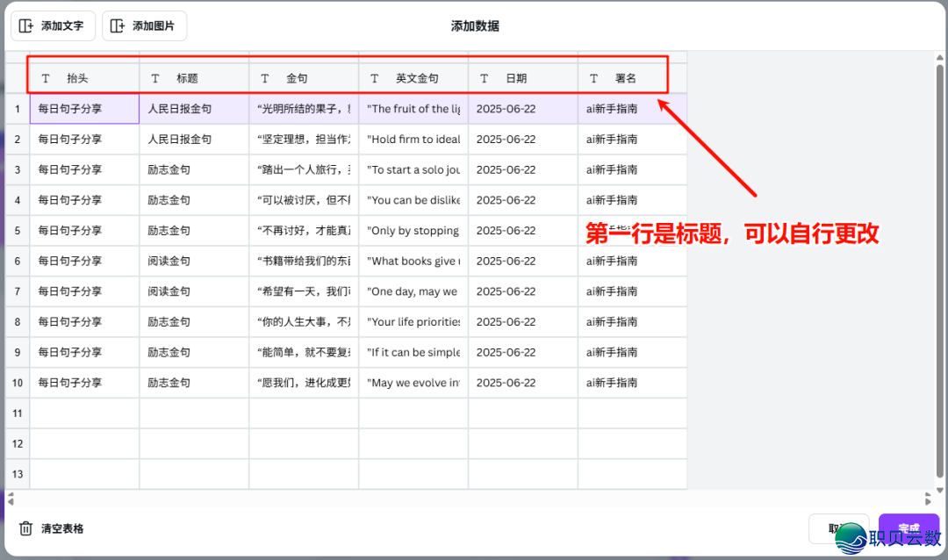The width and height of the screenshot is (948, 560).
Task: Click the 添加图片 button
Action: tap(144, 26)
